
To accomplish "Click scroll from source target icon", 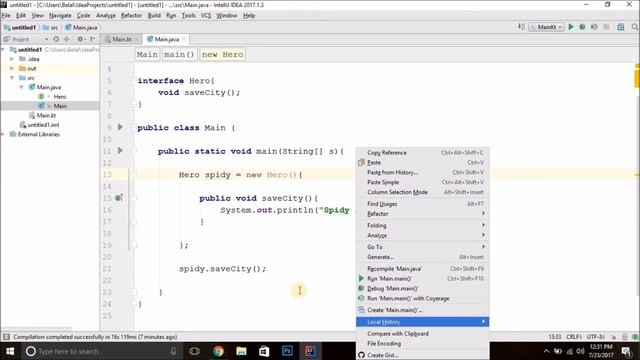I will coord(56,39).
